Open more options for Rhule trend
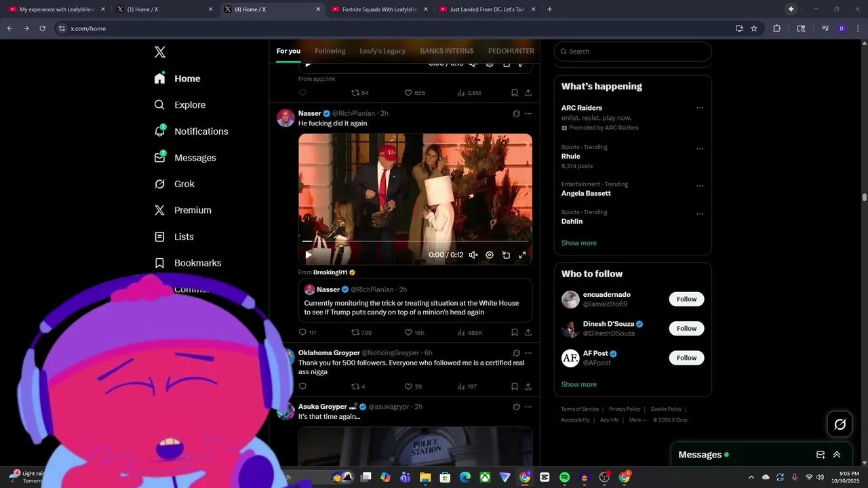868x488 pixels. [700, 149]
